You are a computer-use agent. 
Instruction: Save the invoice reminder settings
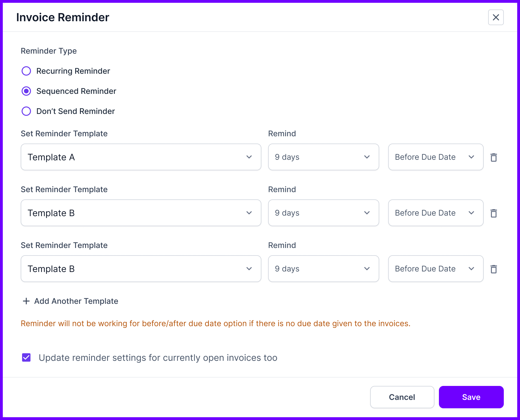click(x=471, y=397)
